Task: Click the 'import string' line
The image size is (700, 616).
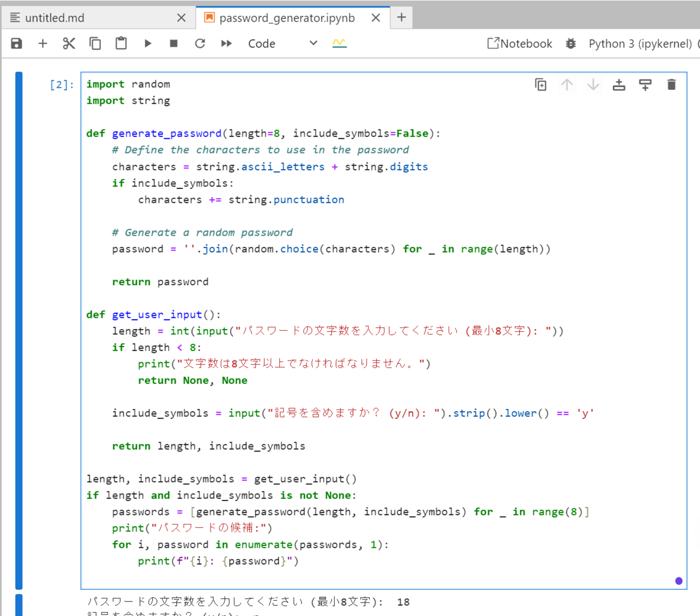Action: click(128, 100)
